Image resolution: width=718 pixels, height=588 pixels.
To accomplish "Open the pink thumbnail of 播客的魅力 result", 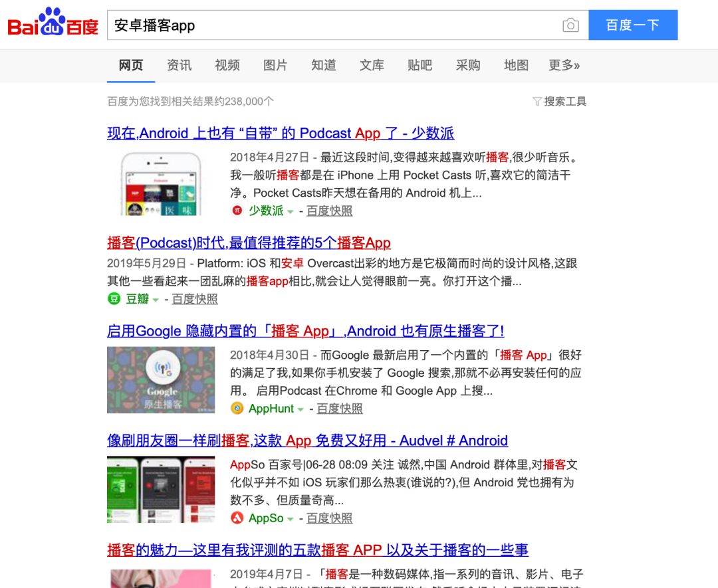I will tap(161, 579).
